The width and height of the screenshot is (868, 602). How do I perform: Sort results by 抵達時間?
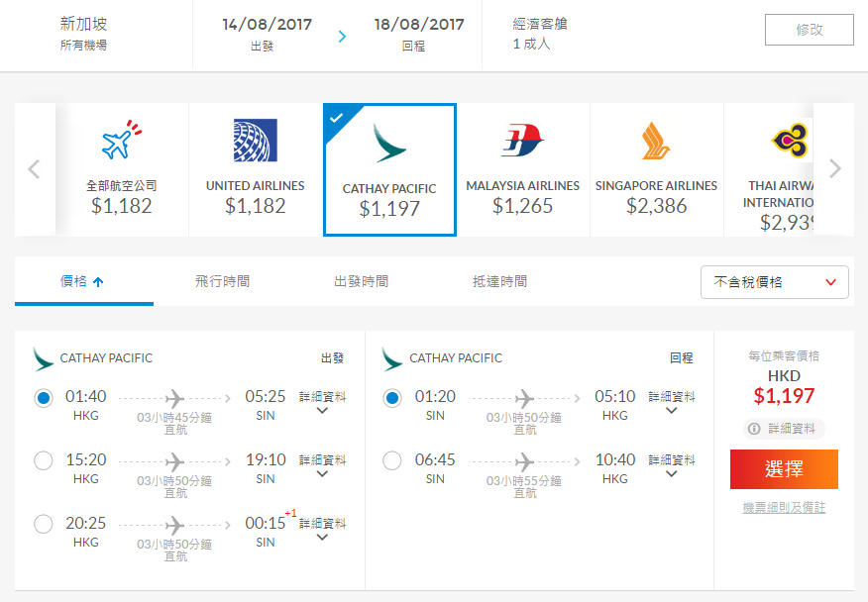point(499,281)
